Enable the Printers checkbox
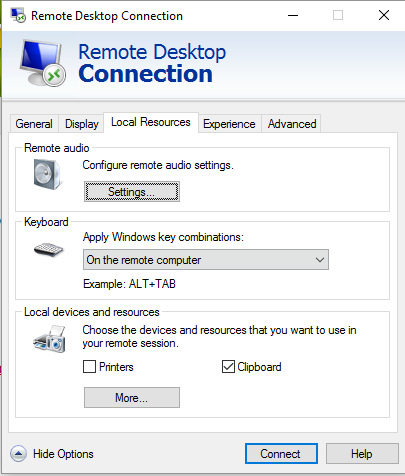Viewport: 405px width, 476px height. click(x=89, y=367)
